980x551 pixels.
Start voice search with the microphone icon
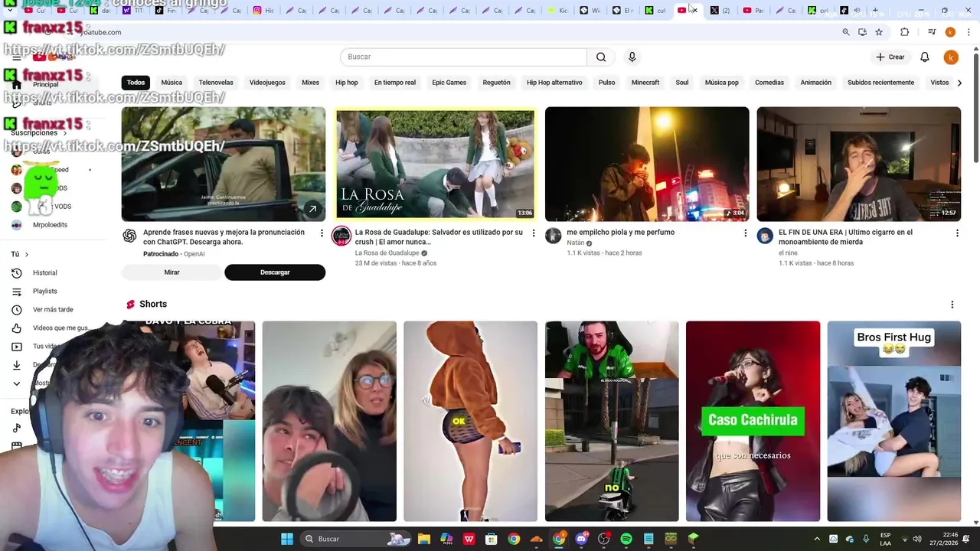pos(632,57)
